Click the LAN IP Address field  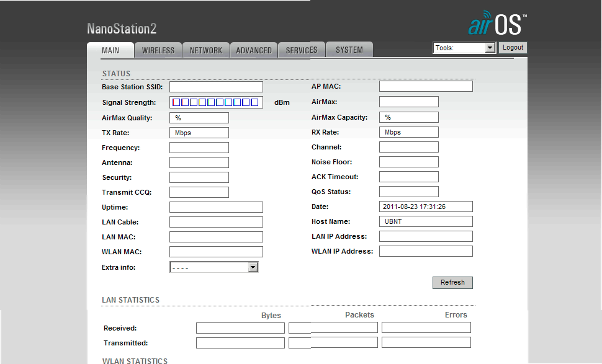tap(426, 236)
